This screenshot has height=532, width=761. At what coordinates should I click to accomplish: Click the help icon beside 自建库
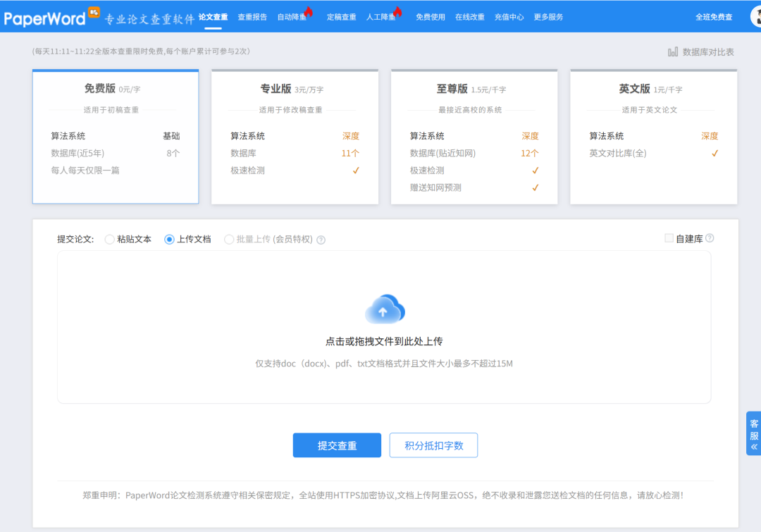pyautogui.click(x=710, y=238)
